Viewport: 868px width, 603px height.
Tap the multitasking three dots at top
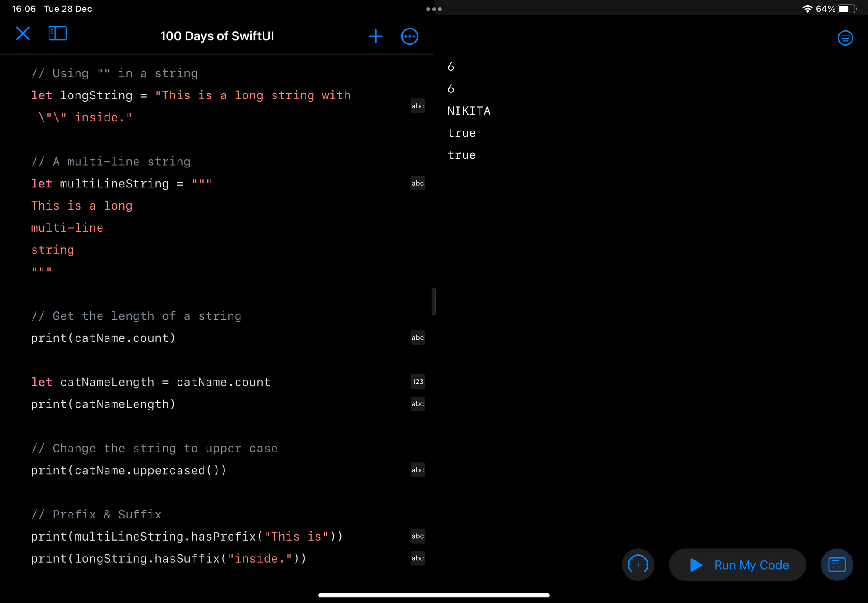click(434, 9)
